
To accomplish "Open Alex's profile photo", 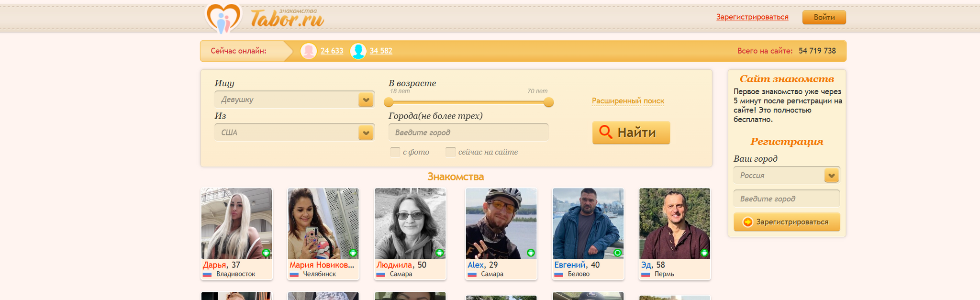I will click(x=501, y=223).
